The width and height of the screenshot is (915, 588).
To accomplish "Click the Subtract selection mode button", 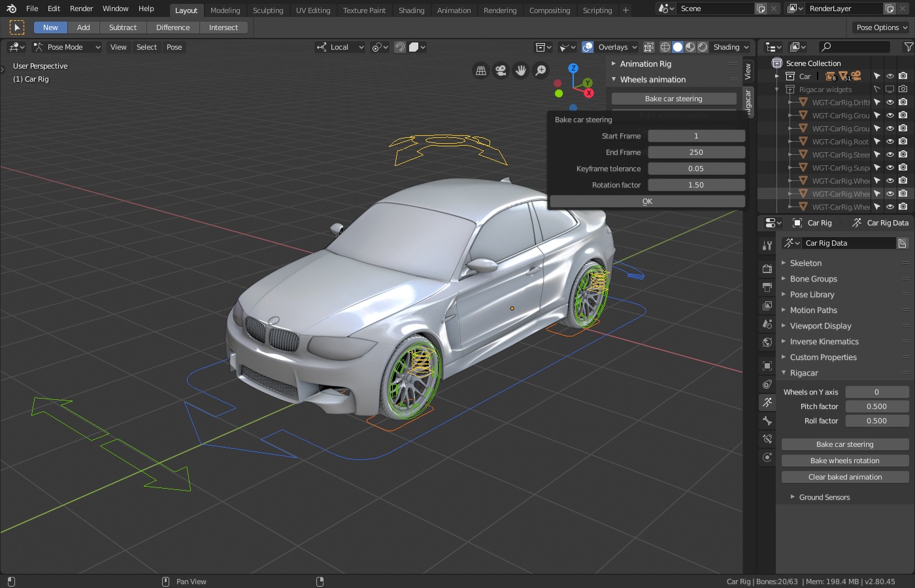I will 123,27.
